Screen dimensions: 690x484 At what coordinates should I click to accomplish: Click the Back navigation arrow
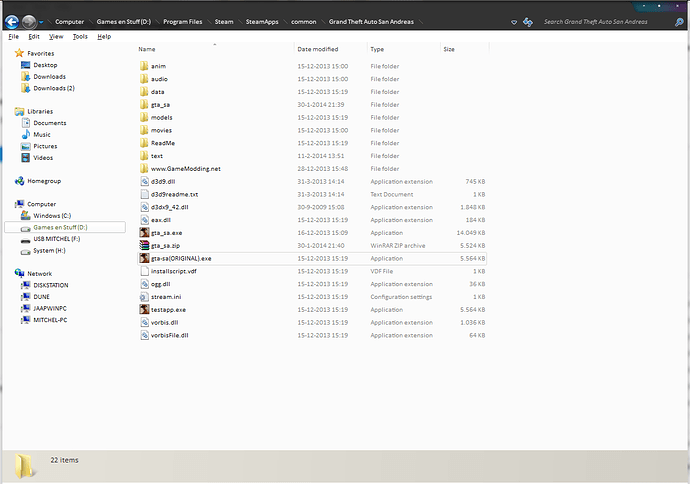(x=13, y=20)
